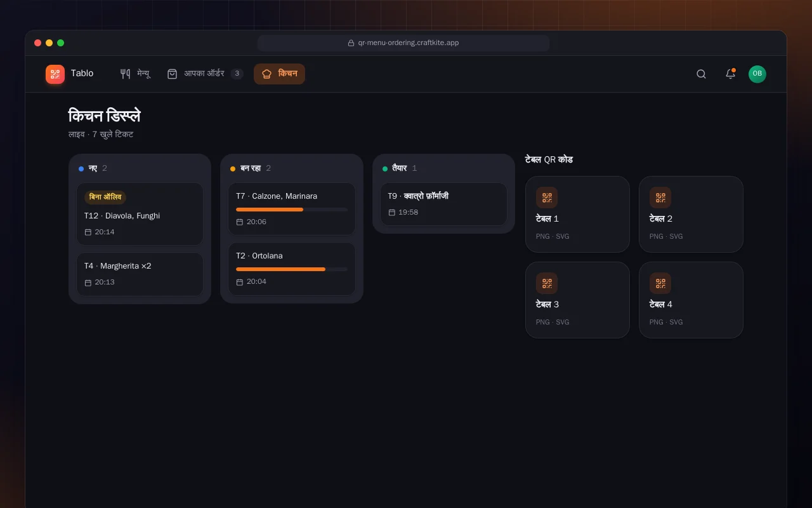Open ticket T7 · Calzone, Marinara
812x508 pixels.
click(292, 209)
